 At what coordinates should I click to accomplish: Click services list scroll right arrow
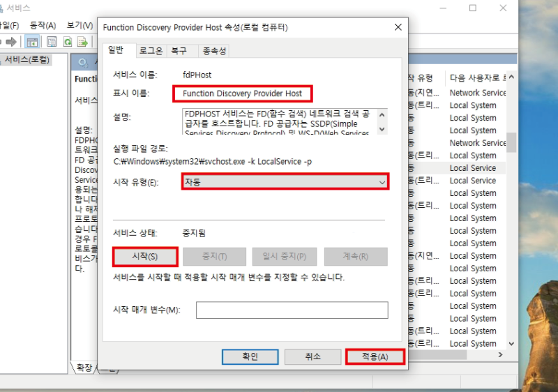pyautogui.click(x=500, y=354)
